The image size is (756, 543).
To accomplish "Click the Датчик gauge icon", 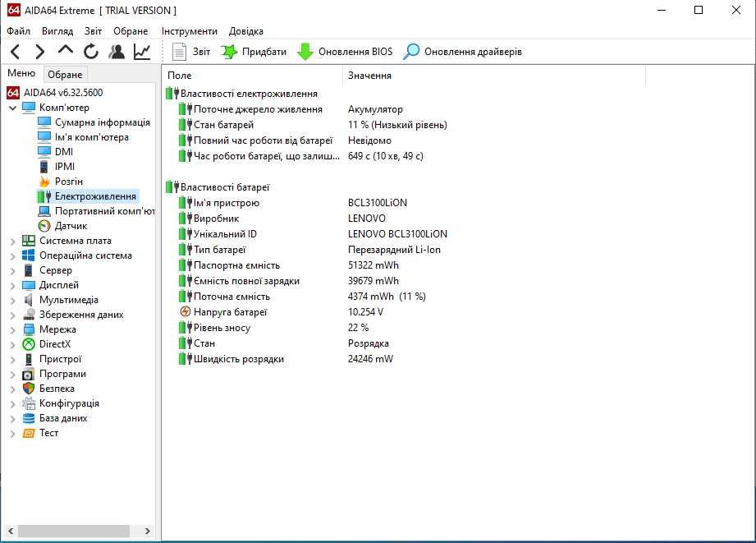I will (44, 226).
